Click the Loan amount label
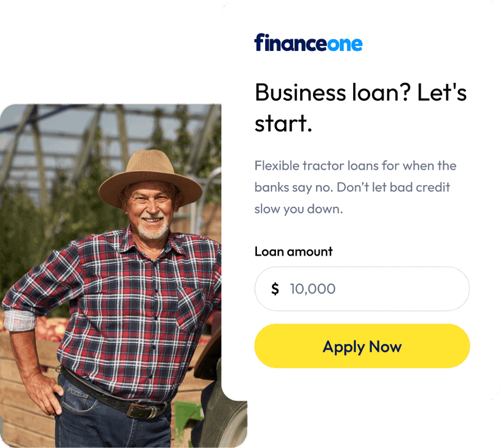 [294, 251]
